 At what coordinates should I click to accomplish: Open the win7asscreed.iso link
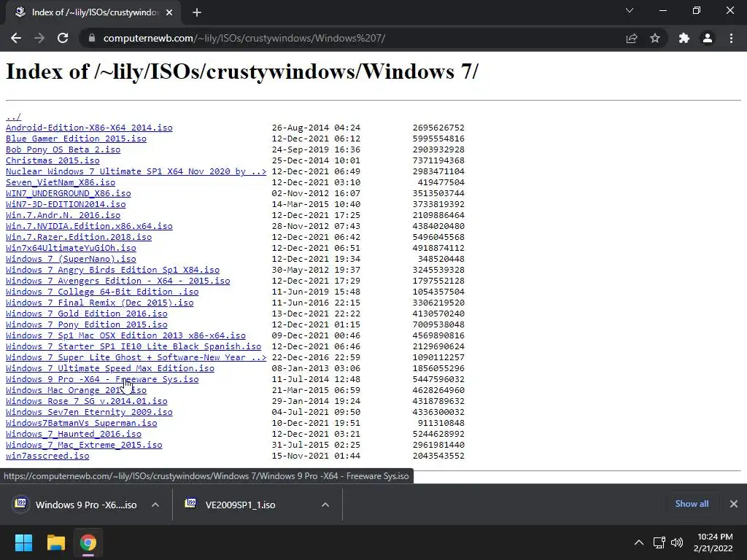click(47, 456)
